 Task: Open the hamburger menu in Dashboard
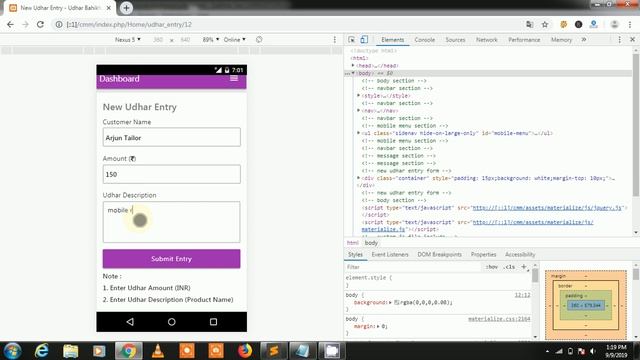coord(234,78)
